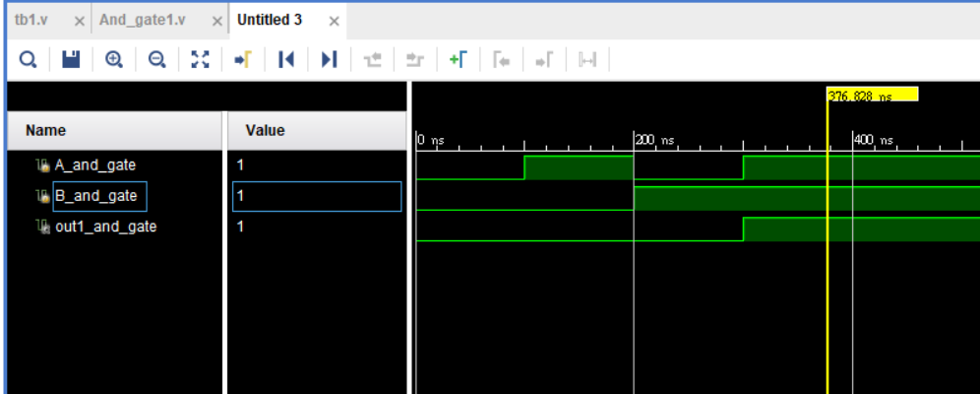Select the out1_and_gate signal

pyautogui.click(x=105, y=227)
